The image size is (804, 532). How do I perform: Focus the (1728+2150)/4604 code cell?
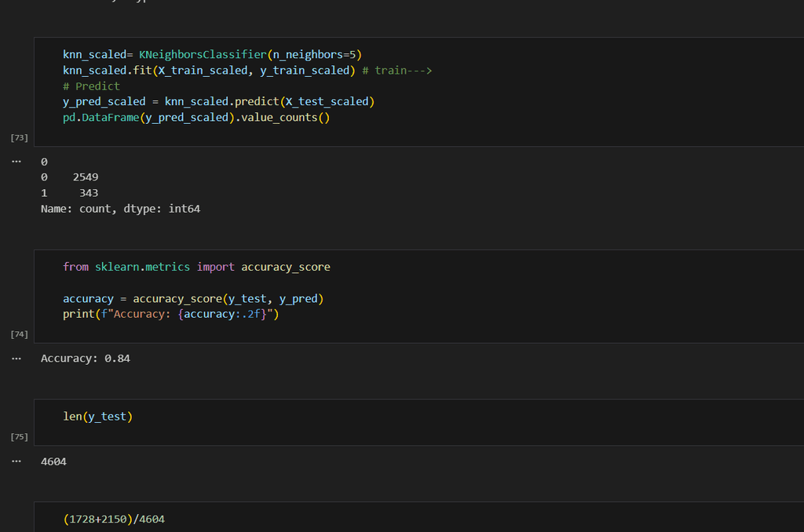(x=115, y=519)
